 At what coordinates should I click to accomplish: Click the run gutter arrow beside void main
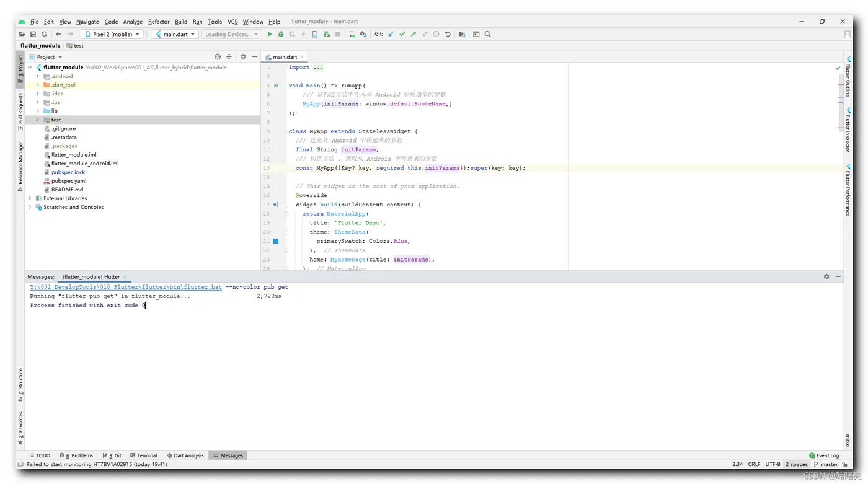pyautogui.click(x=276, y=86)
